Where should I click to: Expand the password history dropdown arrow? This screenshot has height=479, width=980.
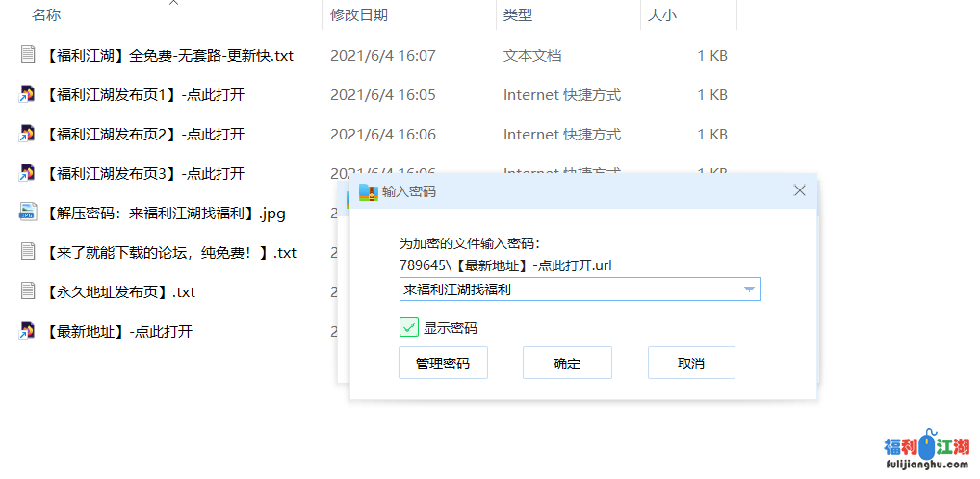point(748,290)
